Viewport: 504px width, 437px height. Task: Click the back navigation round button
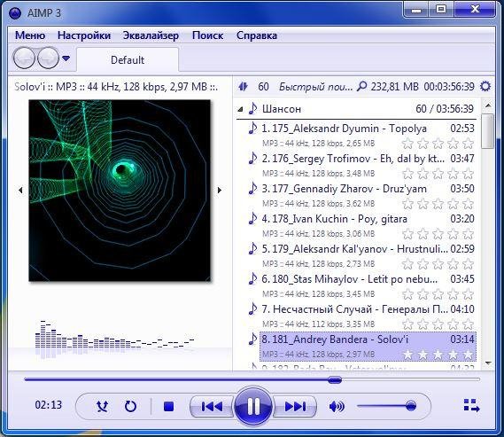click(x=24, y=59)
